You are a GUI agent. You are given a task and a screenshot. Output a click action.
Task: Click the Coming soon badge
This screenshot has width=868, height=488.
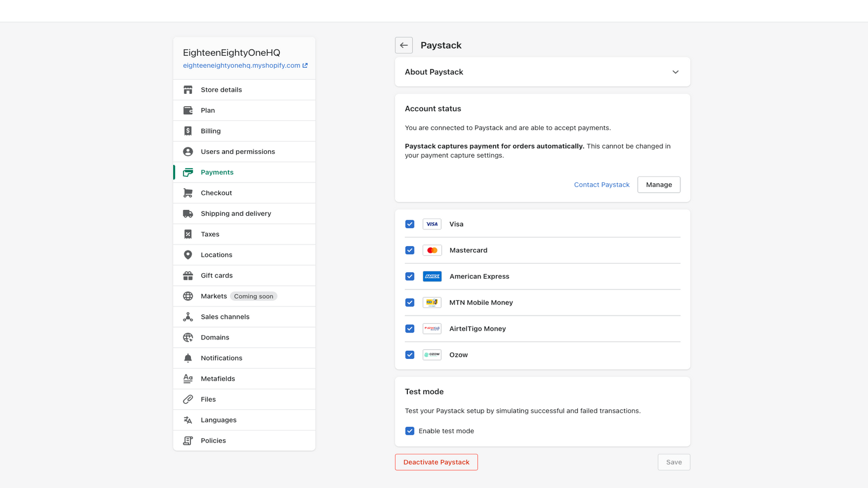(253, 296)
